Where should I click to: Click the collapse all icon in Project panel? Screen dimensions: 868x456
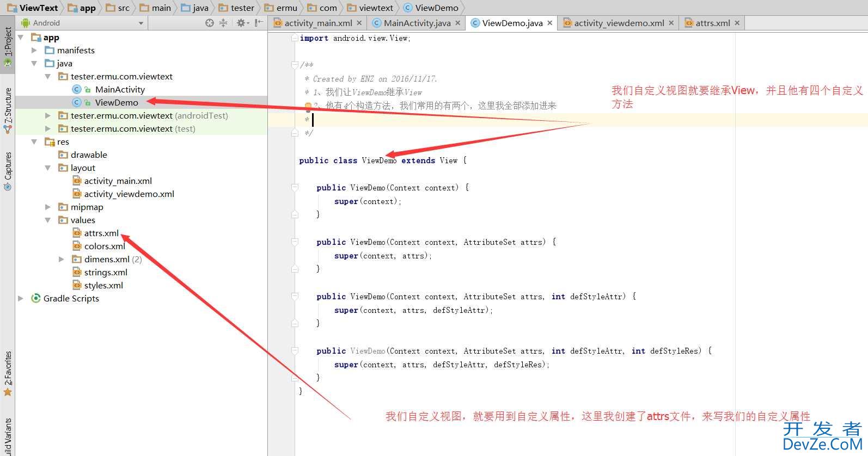click(223, 23)
